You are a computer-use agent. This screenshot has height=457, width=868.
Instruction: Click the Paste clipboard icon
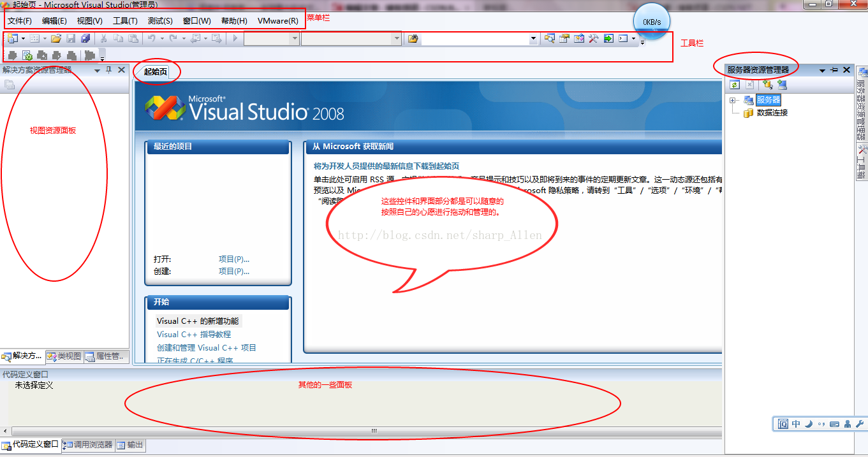pos(133,38)
